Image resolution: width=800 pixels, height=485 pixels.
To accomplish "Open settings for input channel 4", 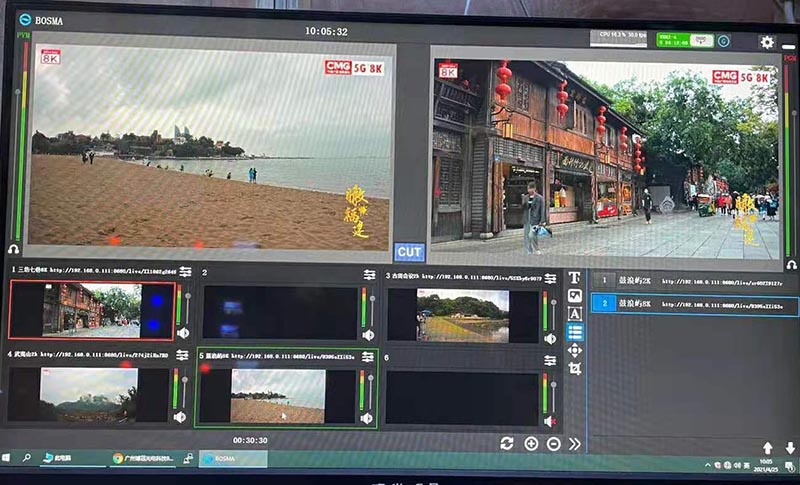I will coord(182,354).
